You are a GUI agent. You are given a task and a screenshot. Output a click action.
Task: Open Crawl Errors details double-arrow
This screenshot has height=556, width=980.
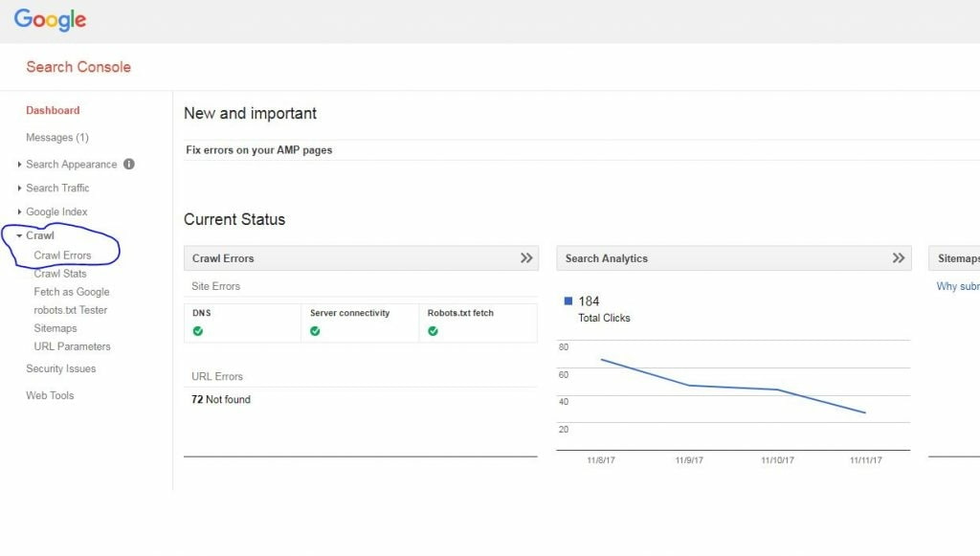(526, 258)
